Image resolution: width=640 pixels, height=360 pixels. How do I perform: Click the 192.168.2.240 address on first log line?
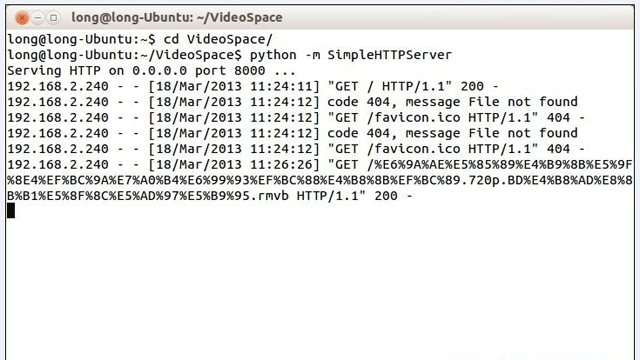[58, 87]
